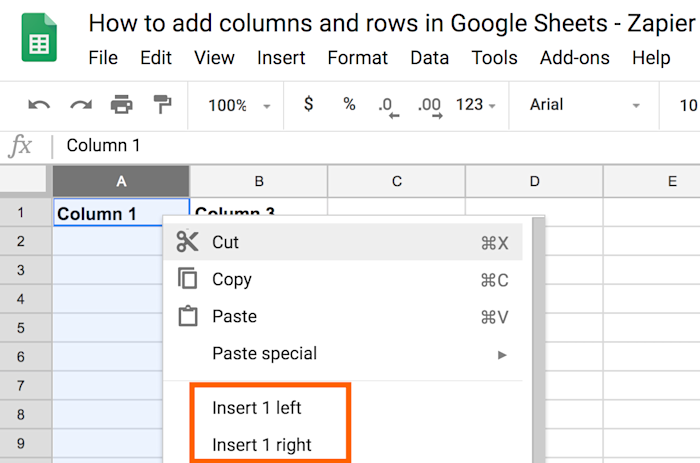
Task: Click the Redo arrow icon
Action: coord(81,105)
